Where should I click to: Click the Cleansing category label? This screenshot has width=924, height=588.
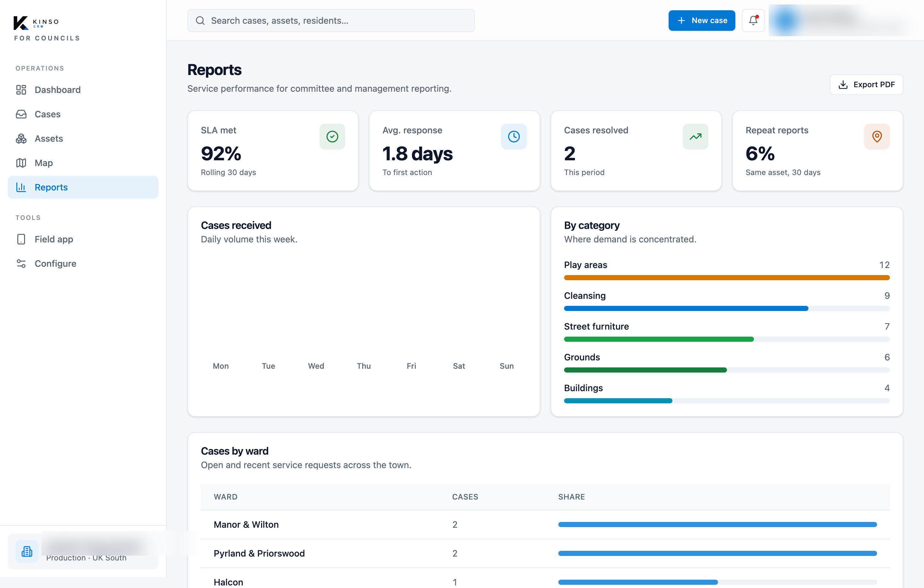[x=585, y=296]
